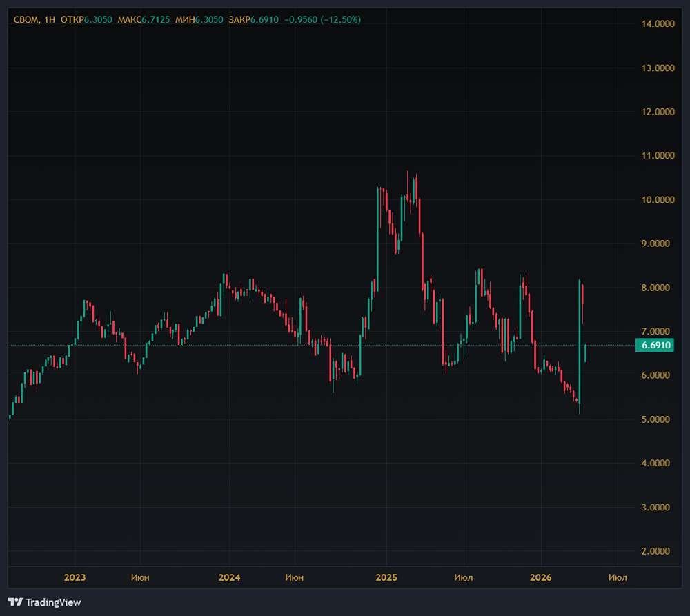The image size is (690, 616).
Task: Click the 9.0000 price axis label
Action: (x=655, y=244)
